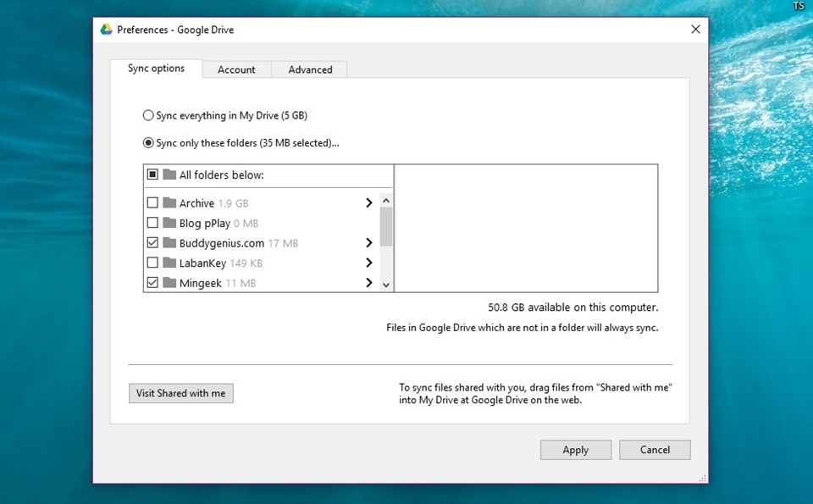
Task: Click the Buddygenius.com folder name
Action: pos(221,243)
